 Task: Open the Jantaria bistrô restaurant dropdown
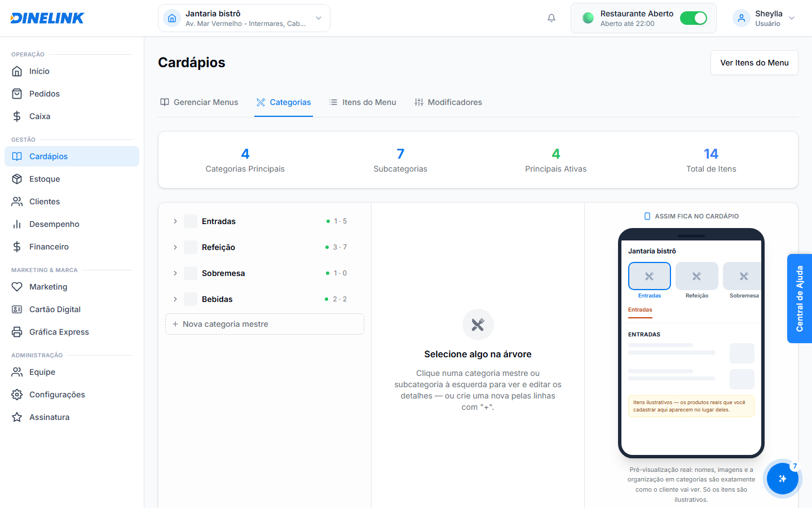244,18
